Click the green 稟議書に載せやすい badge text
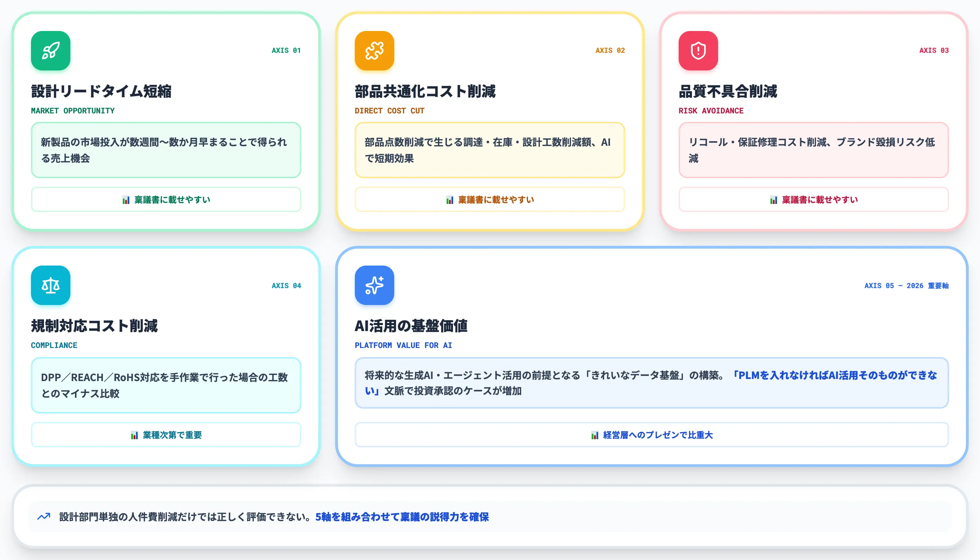Screen dimensions: 980x560 [172, 200]
